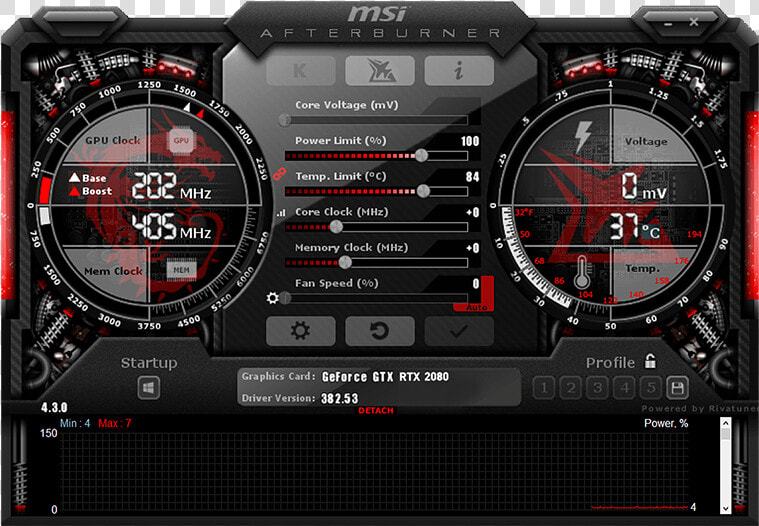This screenshot has width=759, height=526.
Task: Adjust the Core Clock slider handle
Action: point(336,226)
